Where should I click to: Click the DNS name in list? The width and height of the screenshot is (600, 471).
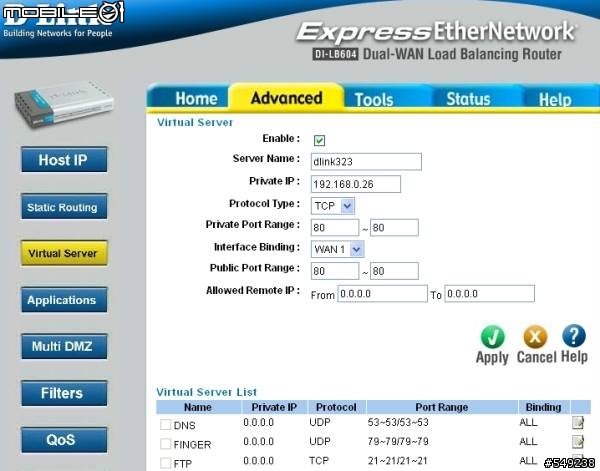click(184, 425)
